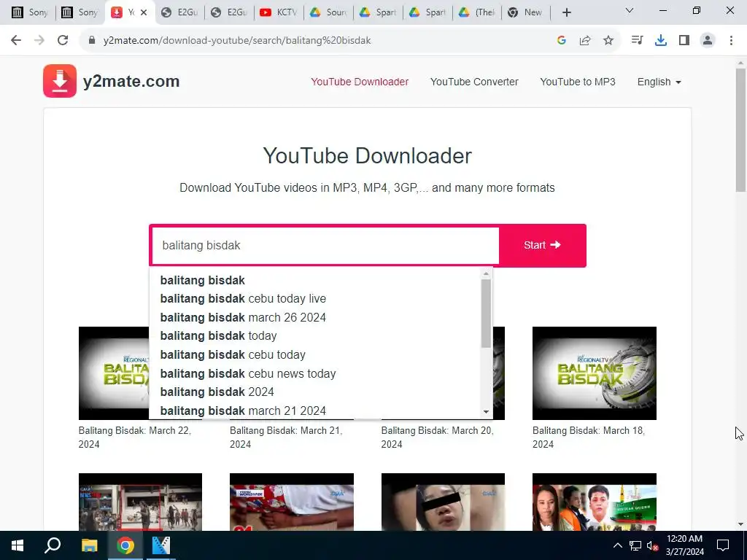The height and width of the screenshot is (560, 747).
Task: Open the media control playlist icon
Action: [637, 41]
